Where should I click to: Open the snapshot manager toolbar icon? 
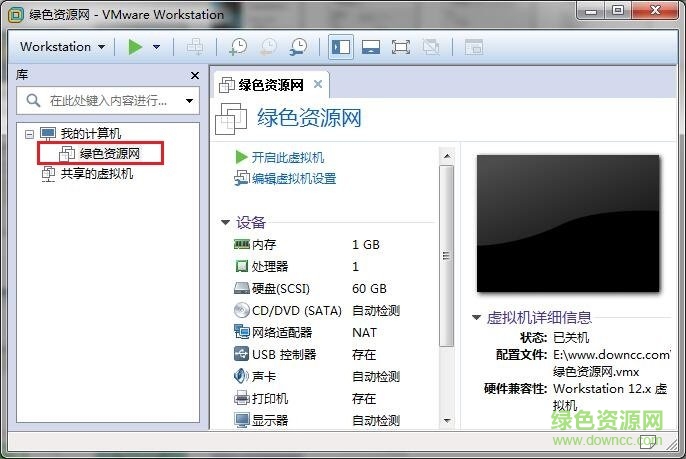coord(298,47)
